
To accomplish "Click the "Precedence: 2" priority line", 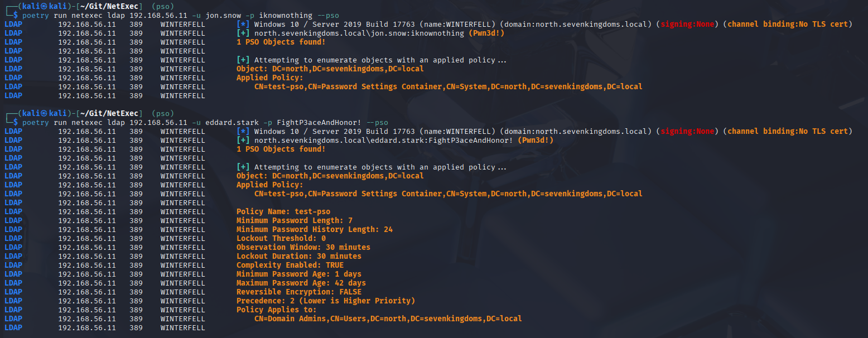I will pos(325,301).
